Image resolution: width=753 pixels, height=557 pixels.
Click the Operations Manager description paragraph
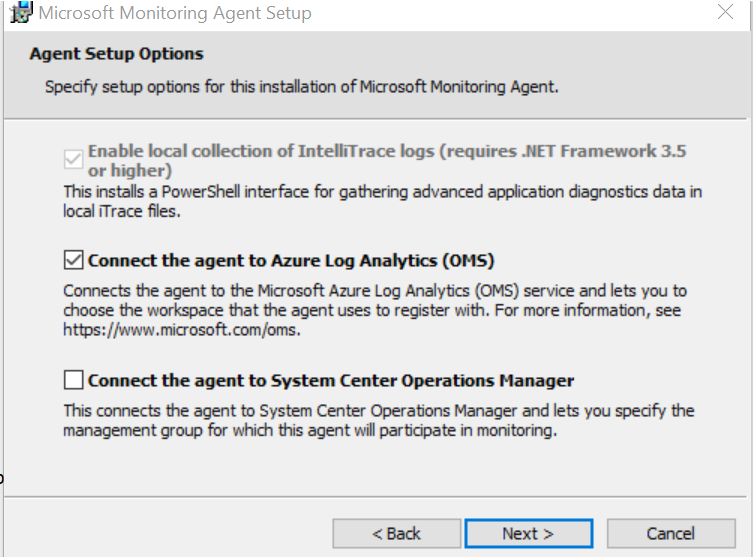click(377, 421)
